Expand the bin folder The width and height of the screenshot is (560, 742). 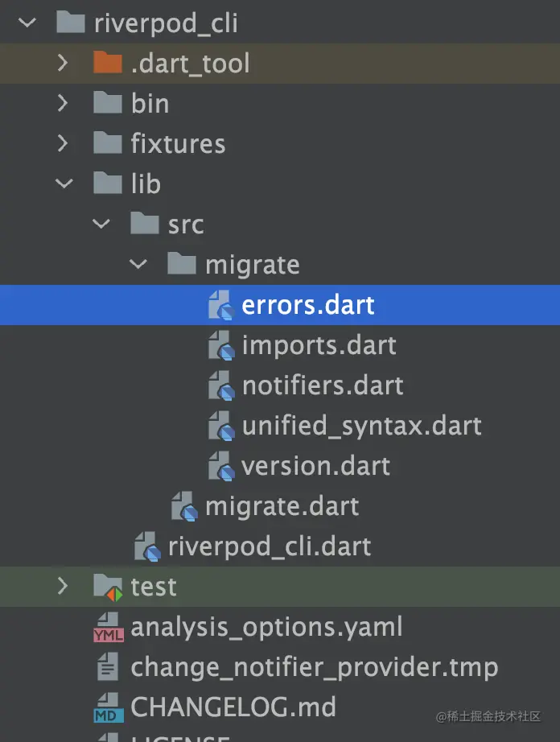click(64, 103)
